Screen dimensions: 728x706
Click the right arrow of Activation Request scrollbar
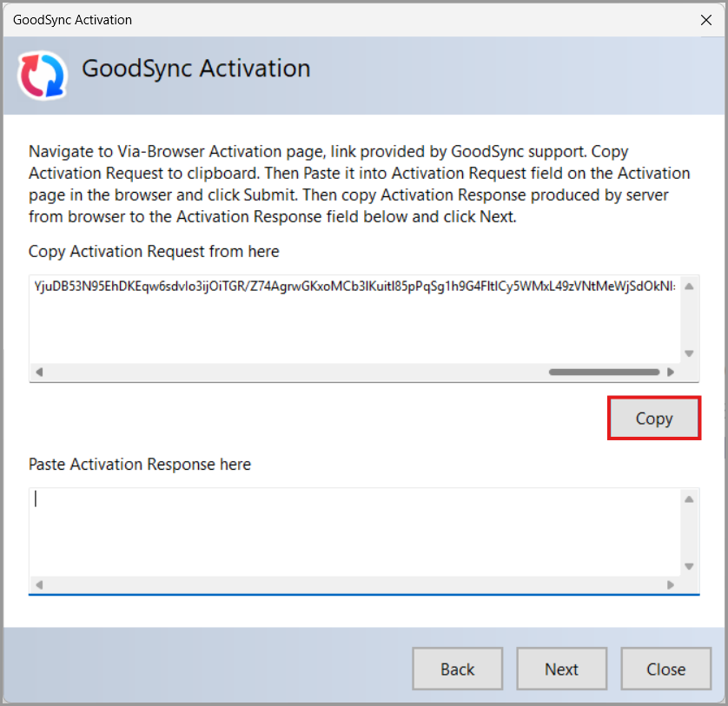pos(671,372)
